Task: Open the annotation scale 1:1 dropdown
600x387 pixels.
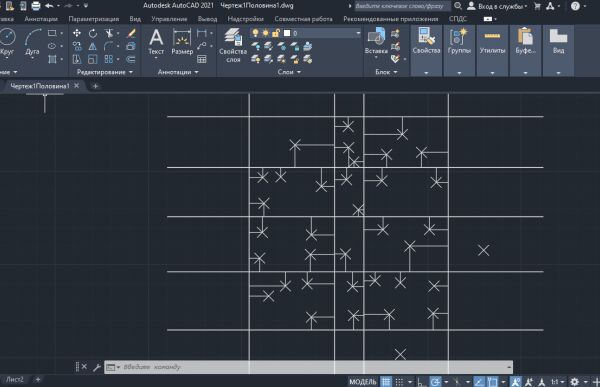Action: click(558, 382)
